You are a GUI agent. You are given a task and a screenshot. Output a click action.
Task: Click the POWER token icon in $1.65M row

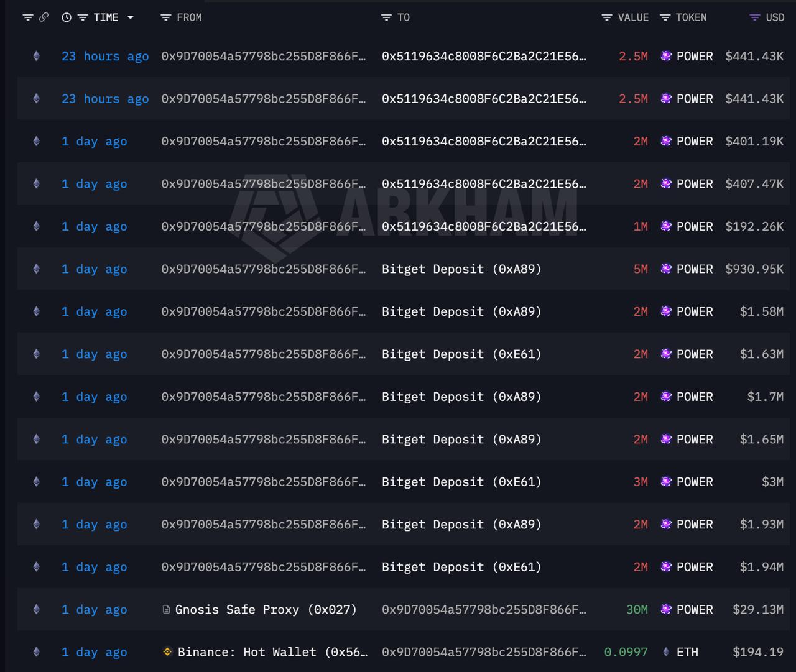coord(666,439)
